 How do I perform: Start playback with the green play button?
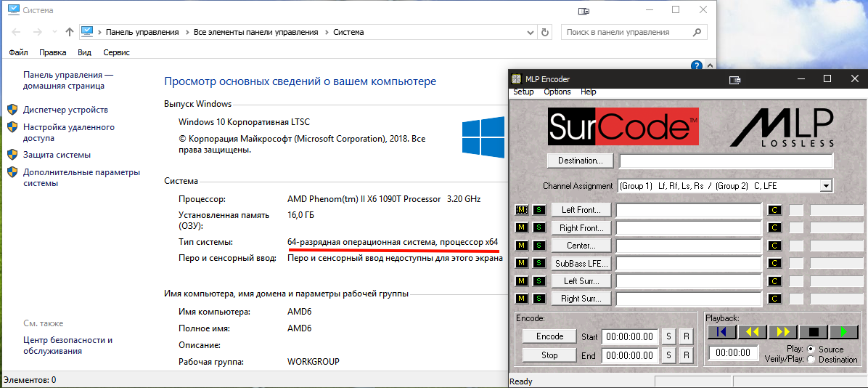(x=843, y=332)
